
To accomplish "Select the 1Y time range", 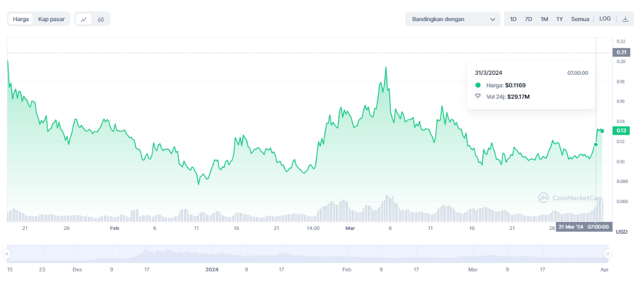I will point(559,19).
